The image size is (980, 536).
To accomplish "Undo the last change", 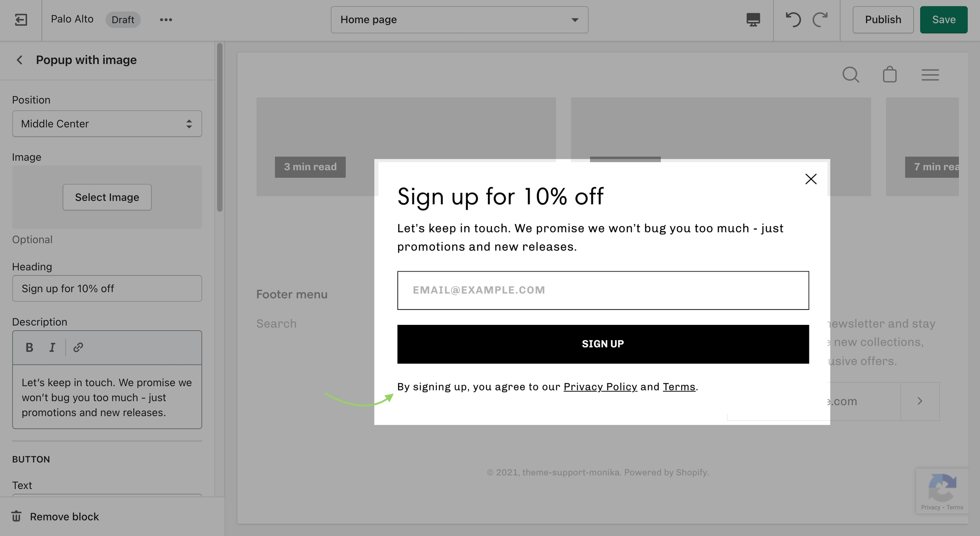I will tap(793, 20).
